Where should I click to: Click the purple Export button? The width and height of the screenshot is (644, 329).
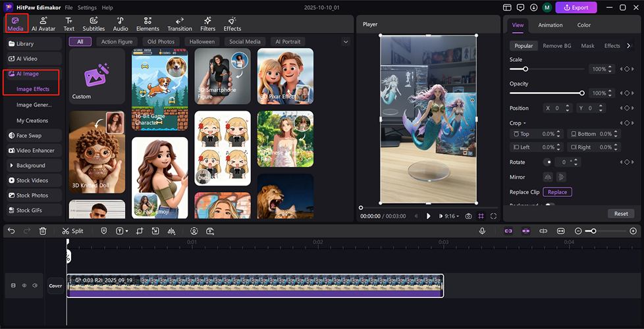pyautogui.click(x=576, y=8)
